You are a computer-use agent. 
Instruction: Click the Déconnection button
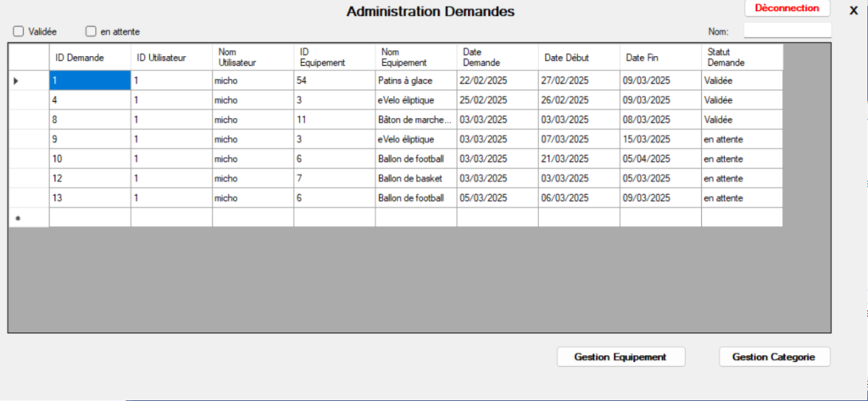(787, 8)
